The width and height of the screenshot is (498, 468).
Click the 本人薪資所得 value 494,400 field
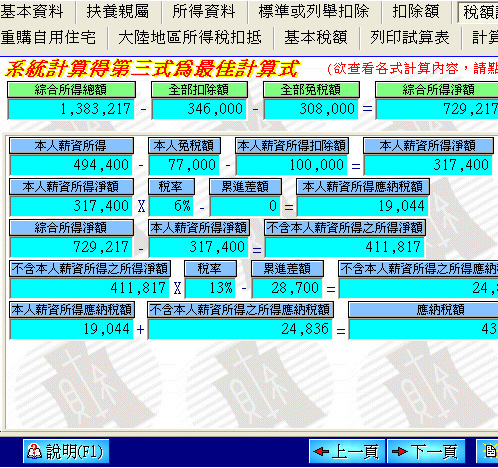pos(71,165)
